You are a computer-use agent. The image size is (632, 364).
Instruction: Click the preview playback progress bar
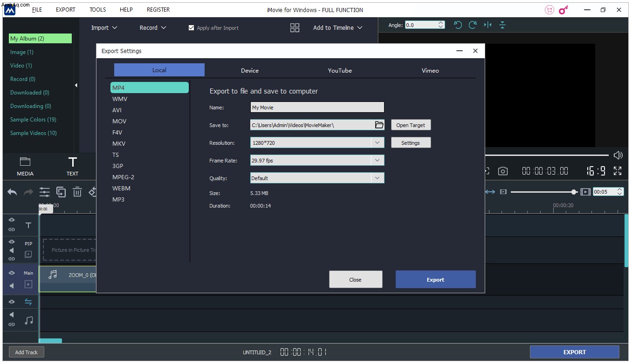[546, 155]
